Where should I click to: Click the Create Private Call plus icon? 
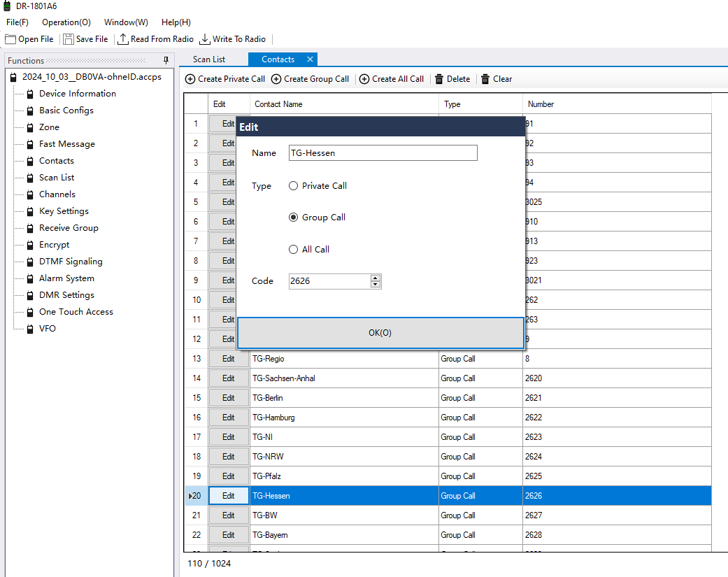coord(190,79)
